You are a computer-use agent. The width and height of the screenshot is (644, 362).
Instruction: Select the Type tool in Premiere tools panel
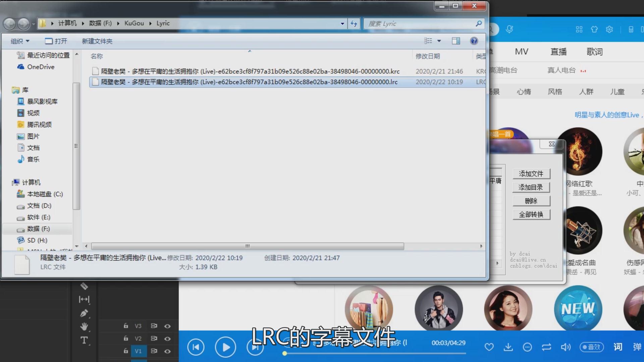(84, 340)
